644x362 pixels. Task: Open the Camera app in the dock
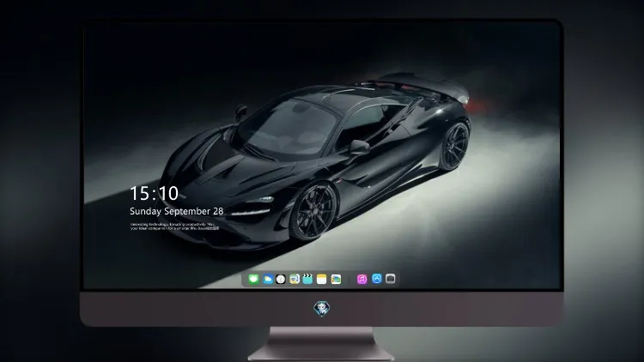[390, 279]
